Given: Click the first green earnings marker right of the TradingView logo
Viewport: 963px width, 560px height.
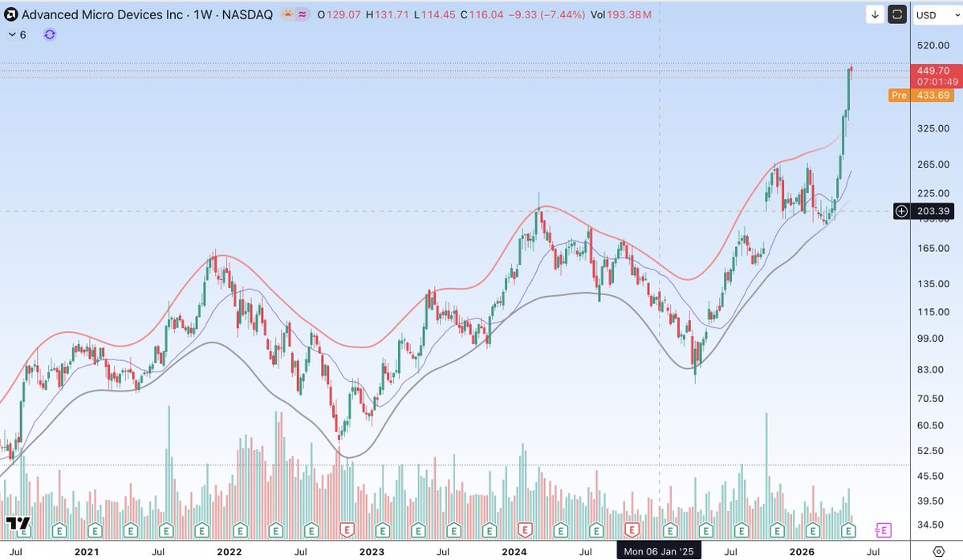Looking at the screenshot, I should tap(59, 530).
